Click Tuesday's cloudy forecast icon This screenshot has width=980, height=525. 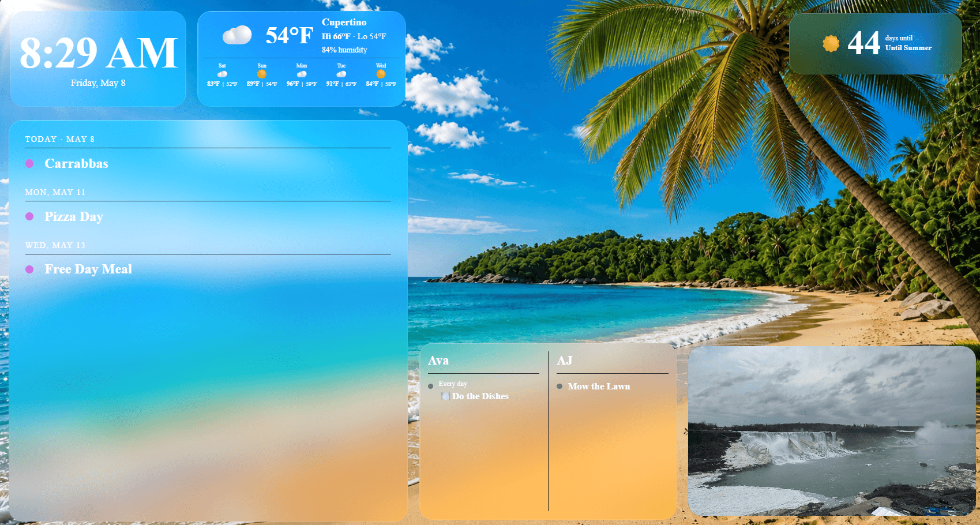[x=341, y=74]
